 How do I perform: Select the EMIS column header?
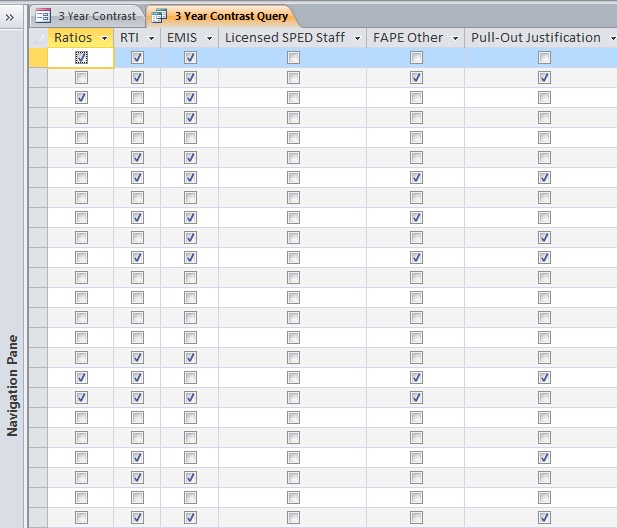click(x=189, y=38)
